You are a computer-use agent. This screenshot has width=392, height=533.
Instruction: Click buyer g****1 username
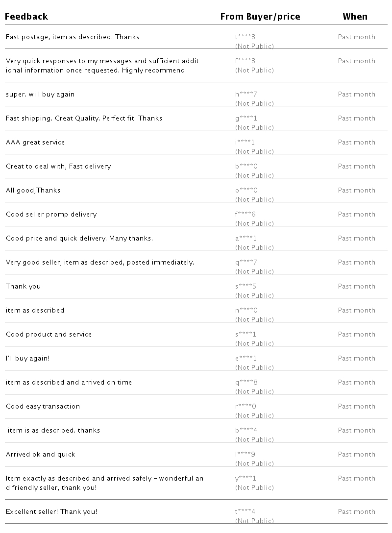(246, 119)
